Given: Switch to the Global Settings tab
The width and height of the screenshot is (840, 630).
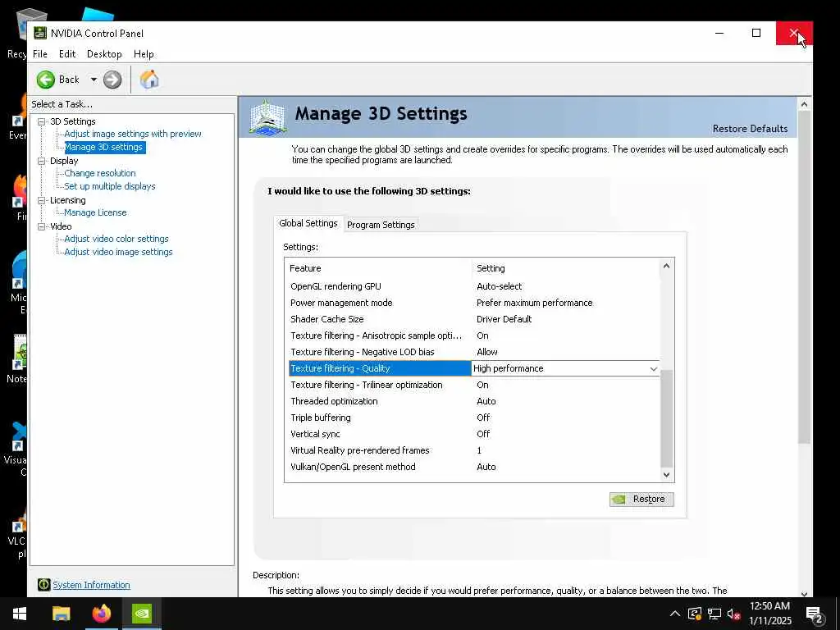Looking at the screenshot, I should tap(308, 223).
